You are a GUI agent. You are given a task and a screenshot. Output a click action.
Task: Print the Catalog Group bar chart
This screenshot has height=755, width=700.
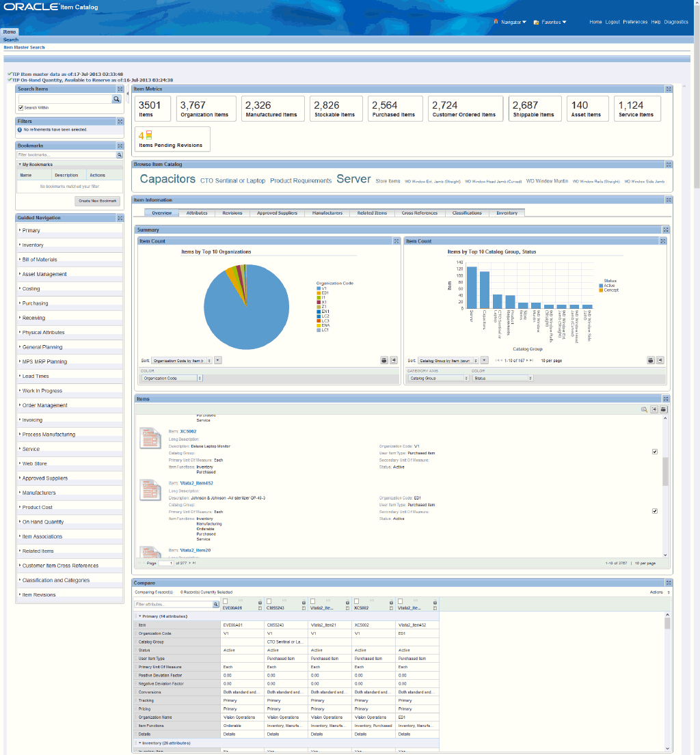point(650,360)
